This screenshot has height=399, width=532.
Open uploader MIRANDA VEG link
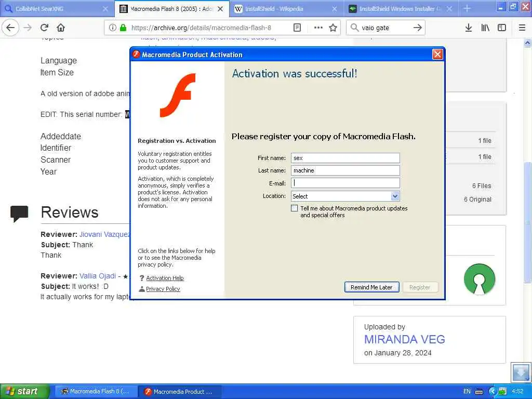[404, 339]
